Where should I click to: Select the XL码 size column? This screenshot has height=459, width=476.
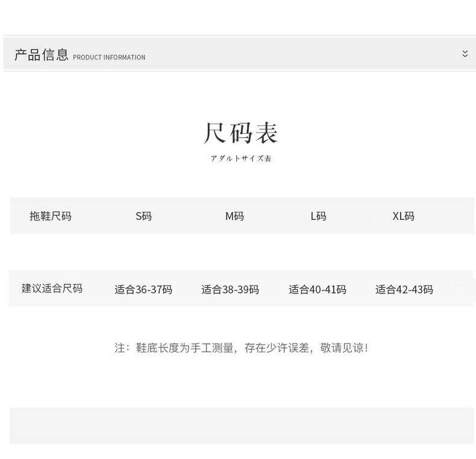click(404, 216)
